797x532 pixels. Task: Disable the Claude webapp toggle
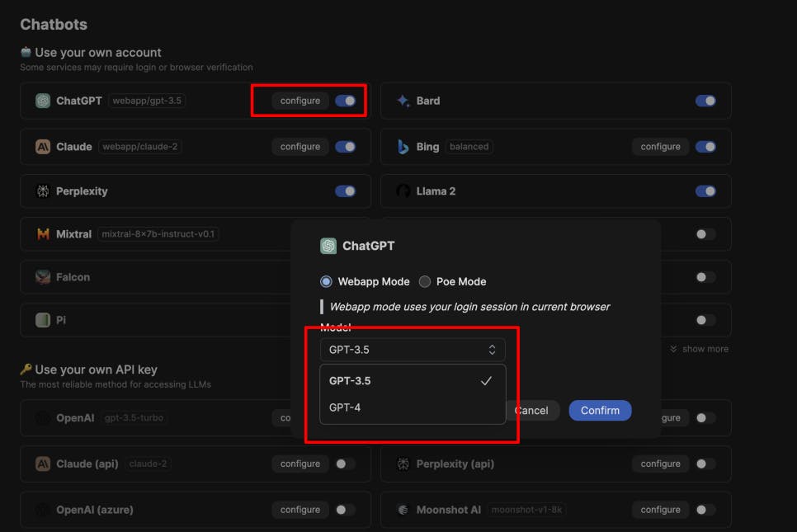point(345,147)
